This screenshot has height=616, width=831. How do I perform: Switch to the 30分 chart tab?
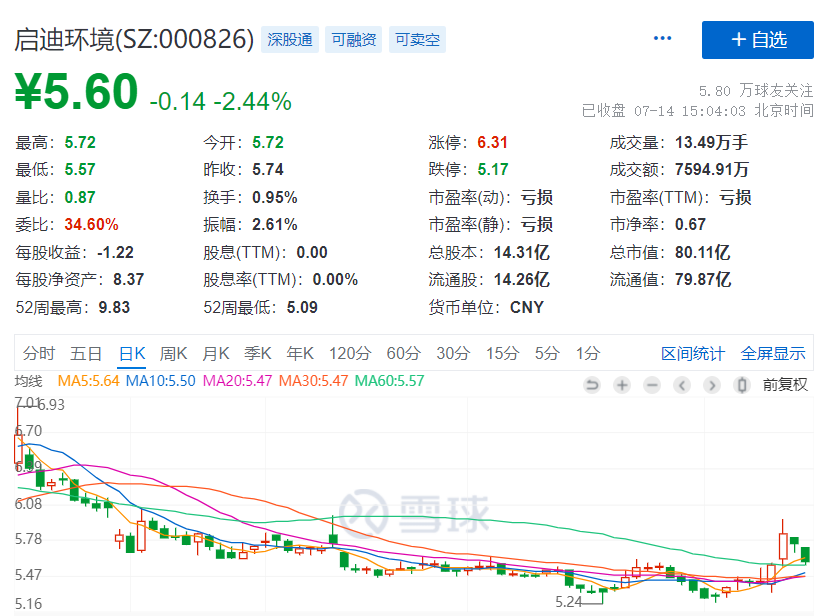pos(453,353)
